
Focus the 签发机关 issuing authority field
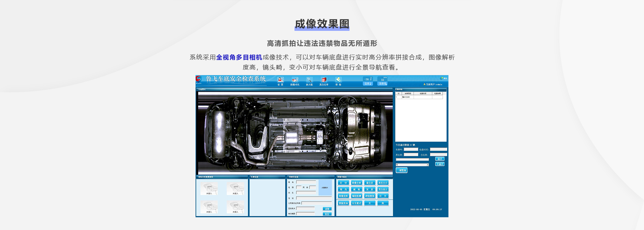click(x=306, y=209)
